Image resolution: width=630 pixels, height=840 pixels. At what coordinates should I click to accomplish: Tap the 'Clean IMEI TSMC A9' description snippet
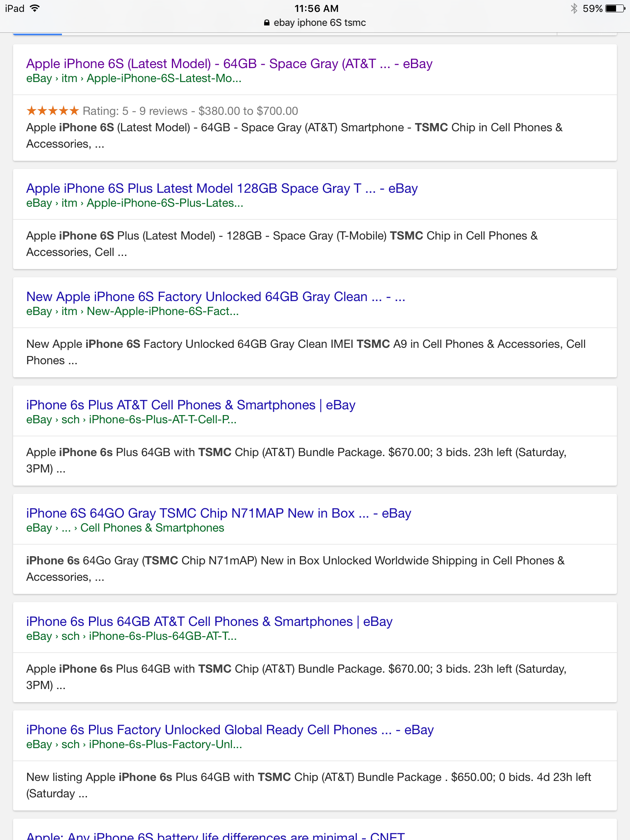(306, 352)
